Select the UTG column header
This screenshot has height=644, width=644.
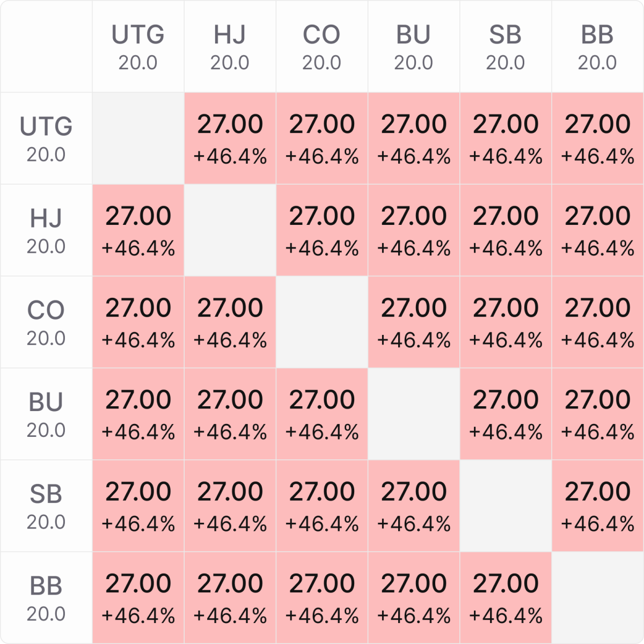click(138, 46)
